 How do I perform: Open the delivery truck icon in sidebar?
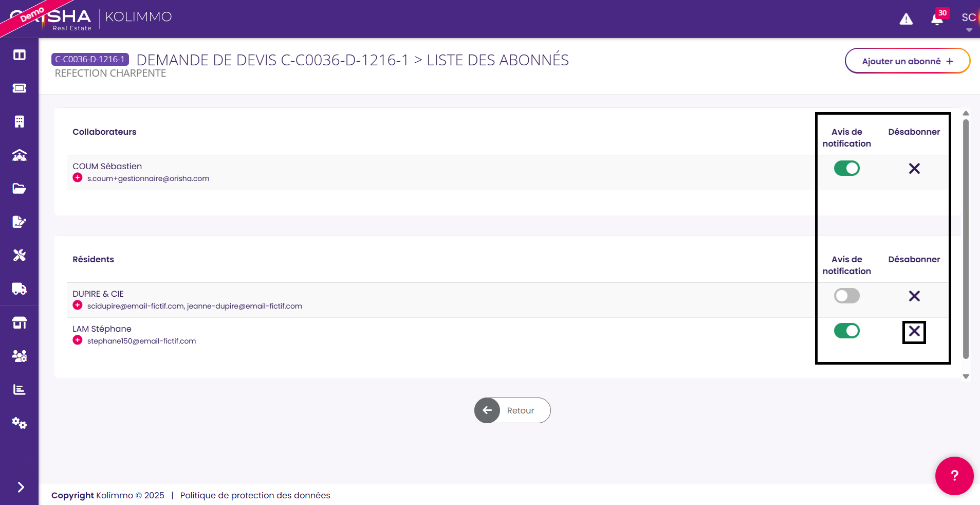pyautogui.click(x=20, y=289)
